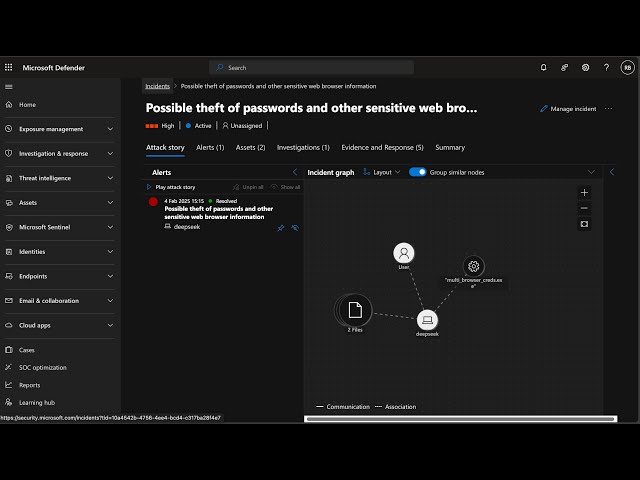Open Evidence and Response (5) tab
The height and width of the screenshot is (480, 640).
click(382, 147)
